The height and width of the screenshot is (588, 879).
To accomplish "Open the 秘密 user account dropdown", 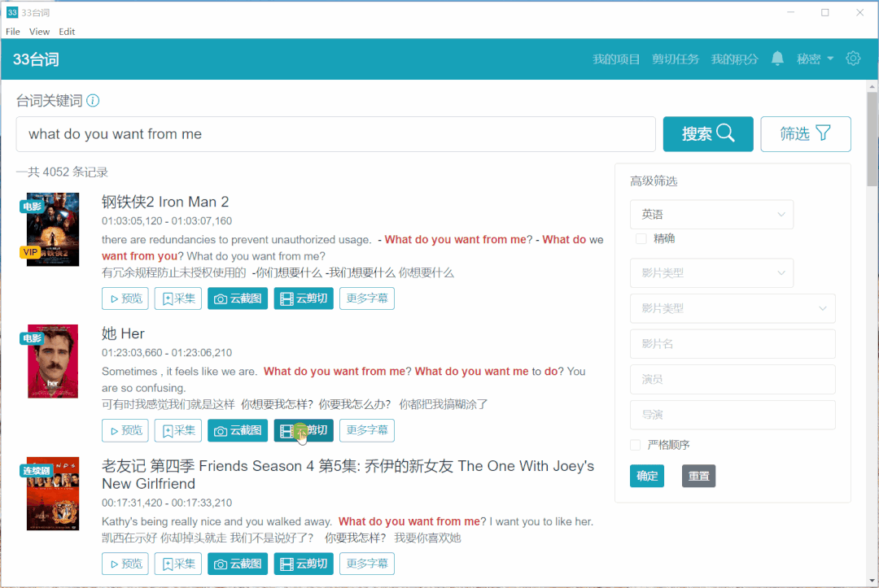I will (815, 59).
